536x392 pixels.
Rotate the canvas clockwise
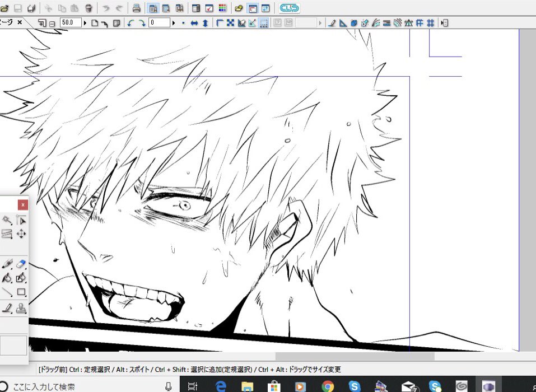[142, 23]
